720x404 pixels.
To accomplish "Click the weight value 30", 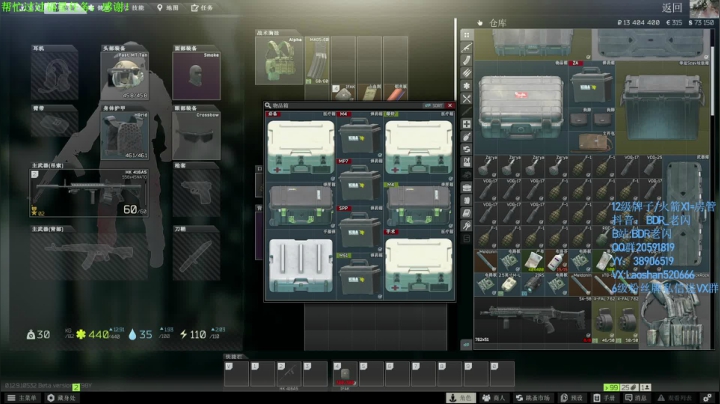I will click(x=43, y=335).
